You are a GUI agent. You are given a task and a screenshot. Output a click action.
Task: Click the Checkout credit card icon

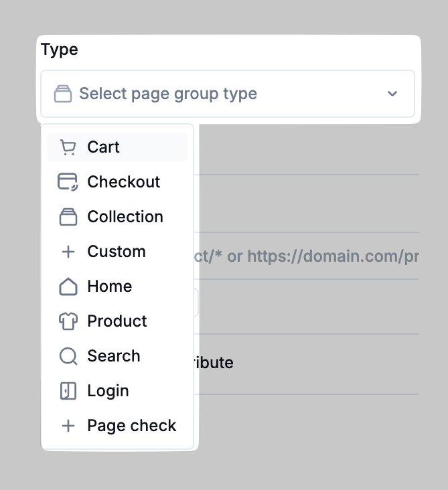tap(68, 182)
